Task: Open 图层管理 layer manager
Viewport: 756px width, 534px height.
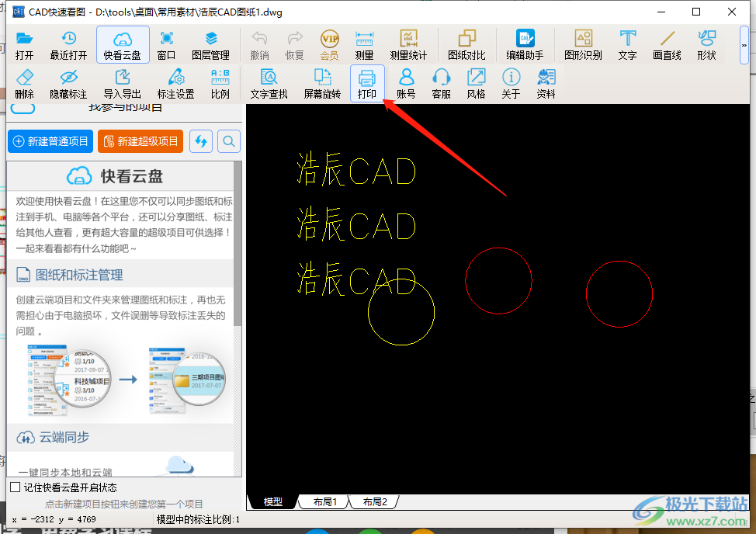Action: (210, 45)
